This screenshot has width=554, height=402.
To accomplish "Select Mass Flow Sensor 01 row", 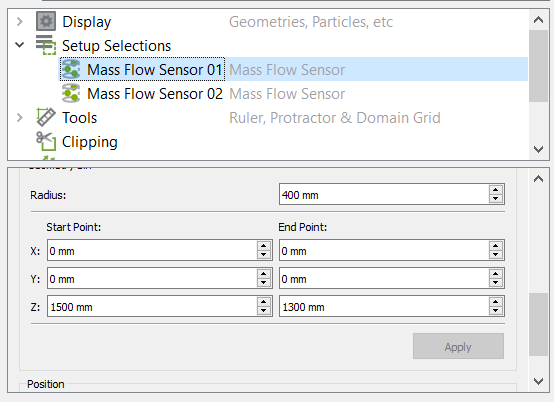I will click(294, 69).
